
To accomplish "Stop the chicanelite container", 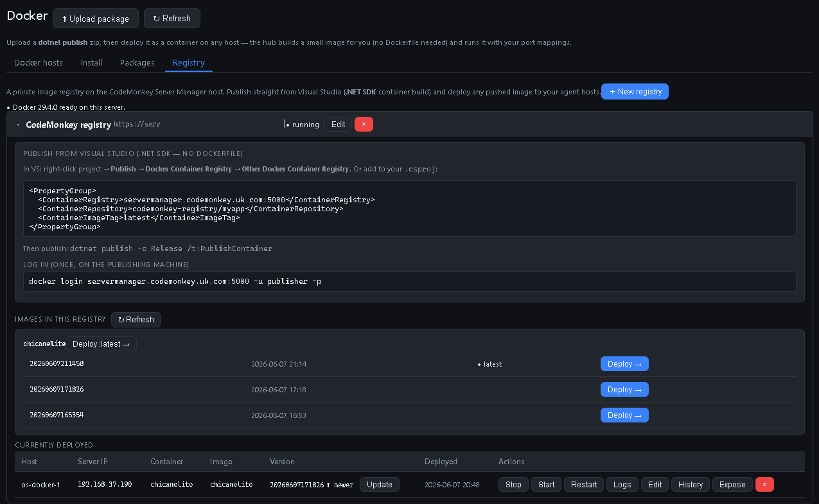I will [513, 485].
